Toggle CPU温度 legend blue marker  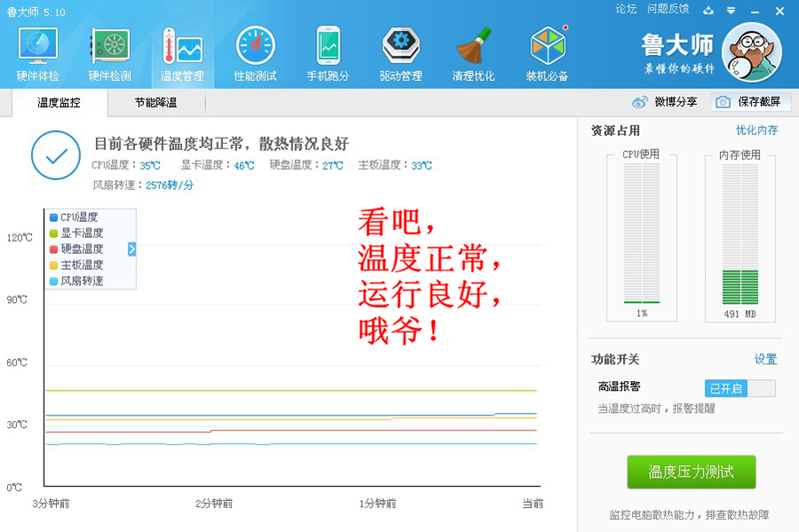(x=54, y=218)
